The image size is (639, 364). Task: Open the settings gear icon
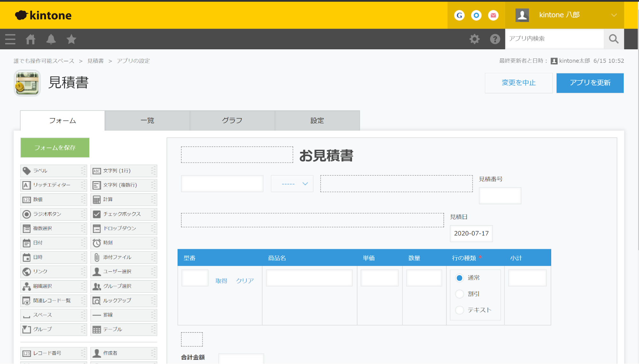click(474, 39)
